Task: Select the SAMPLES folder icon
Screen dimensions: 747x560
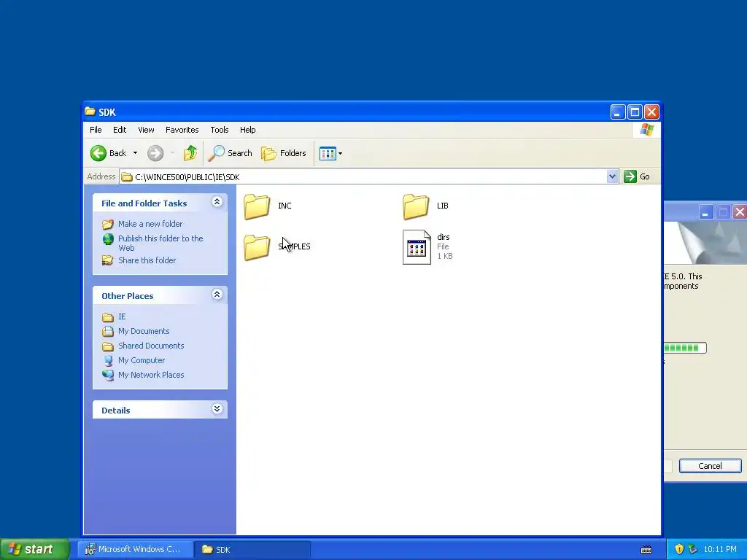Action: point(257,248)
